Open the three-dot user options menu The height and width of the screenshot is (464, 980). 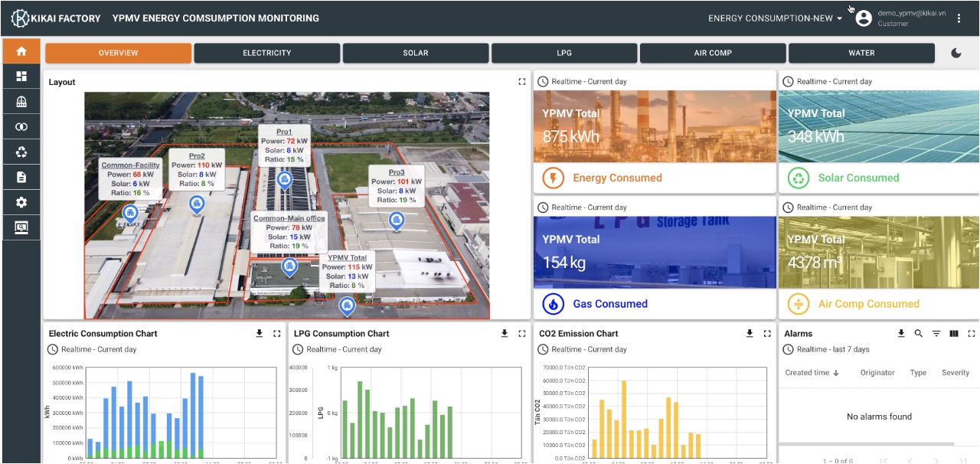[959, 18]
